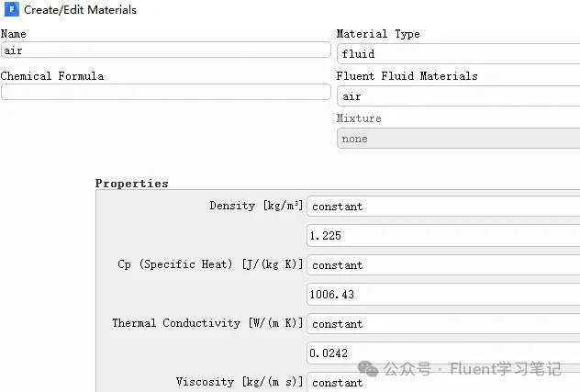Click the disabled Mixture dropdown showing none
580x392 pixels.
(458, 139)
